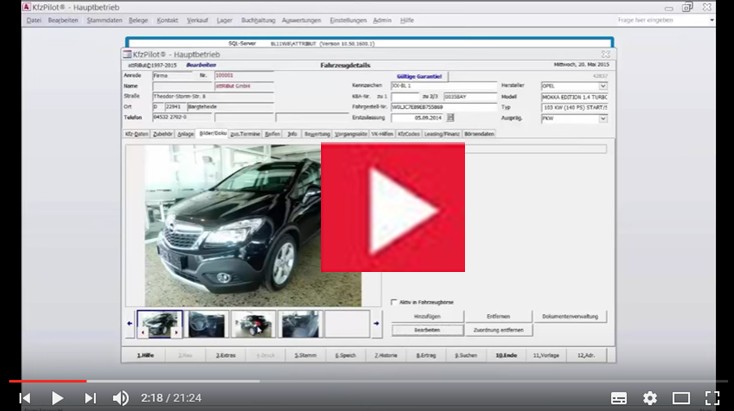Viewport: 734px width, 411px height.
Task: Switch to the Zubehör tab
Action: (x=161, y=132)
